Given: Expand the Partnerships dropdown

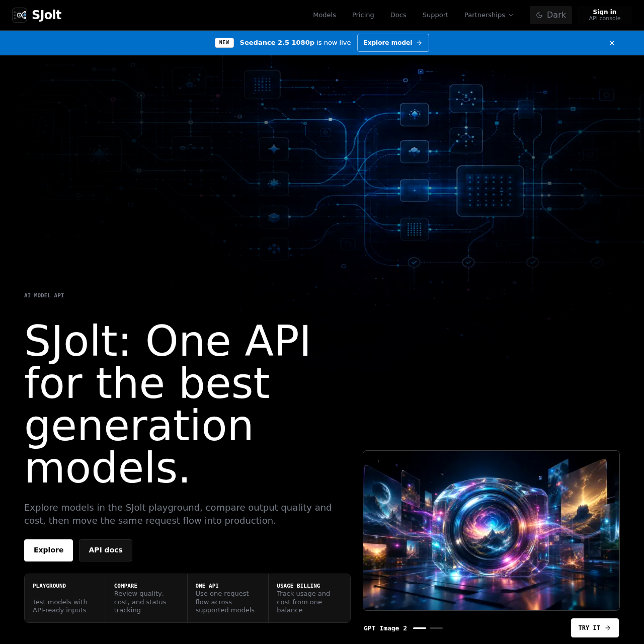Looking at the screenshot, I should (x=489, y=15).
